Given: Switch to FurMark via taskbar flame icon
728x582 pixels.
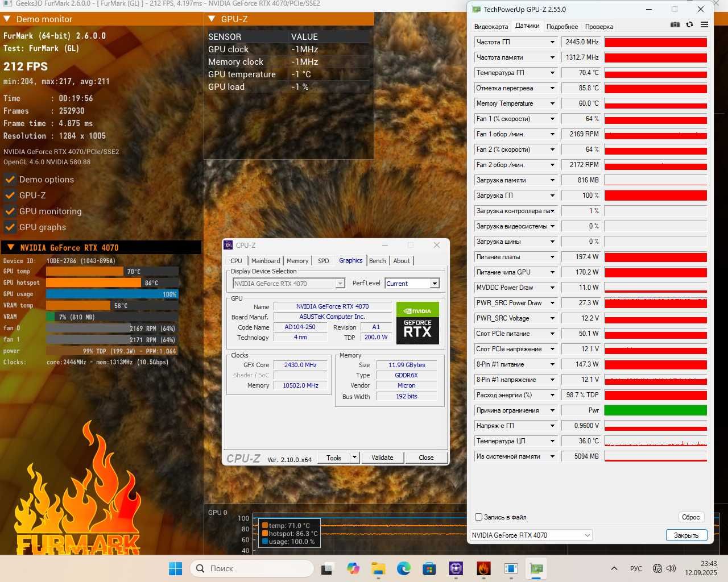Looking at the screenshot, I should pyautogui.click(x=483, y=568).
